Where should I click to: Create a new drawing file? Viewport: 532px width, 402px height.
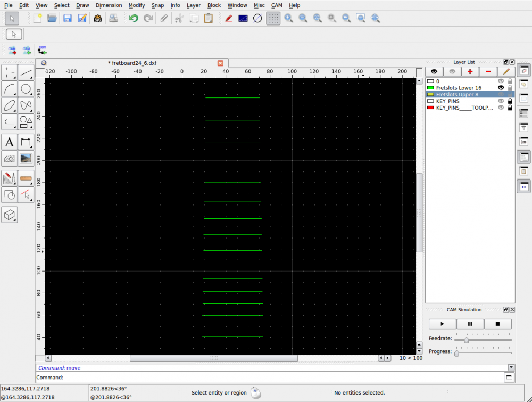(x=37, y=18)
